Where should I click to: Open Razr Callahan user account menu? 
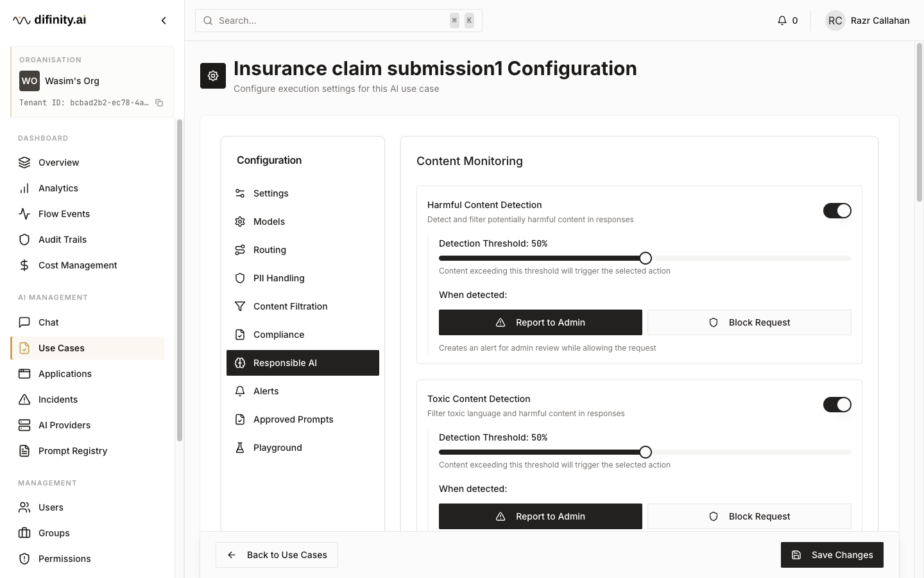[868, 21]
